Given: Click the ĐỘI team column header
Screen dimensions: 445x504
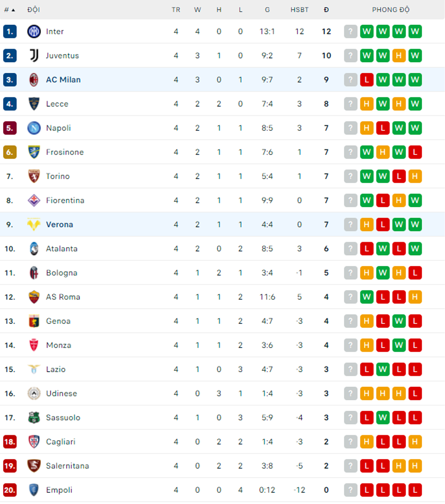Looking at the screenshot, I should point(34,10).
